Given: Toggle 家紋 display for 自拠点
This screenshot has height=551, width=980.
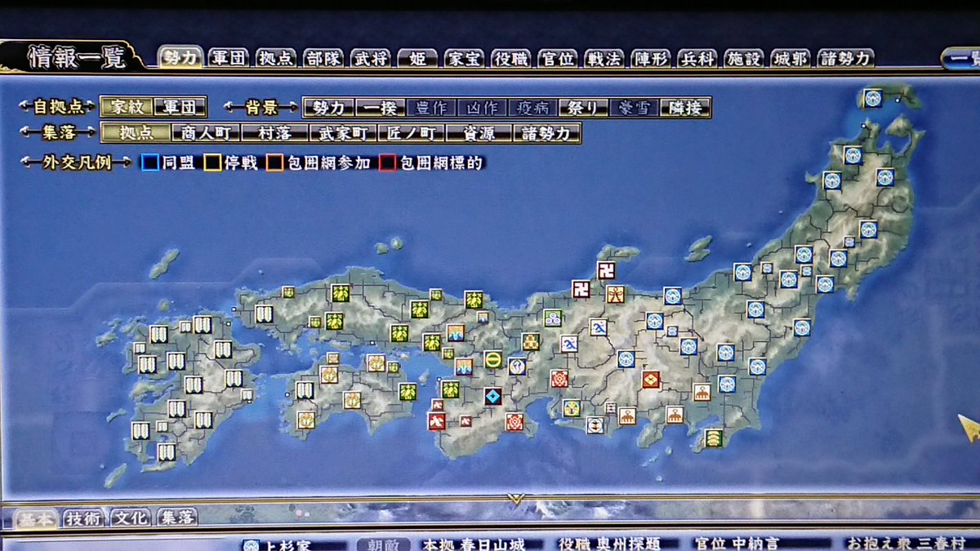Looking at the screenshot, I should tap(127, 107).
